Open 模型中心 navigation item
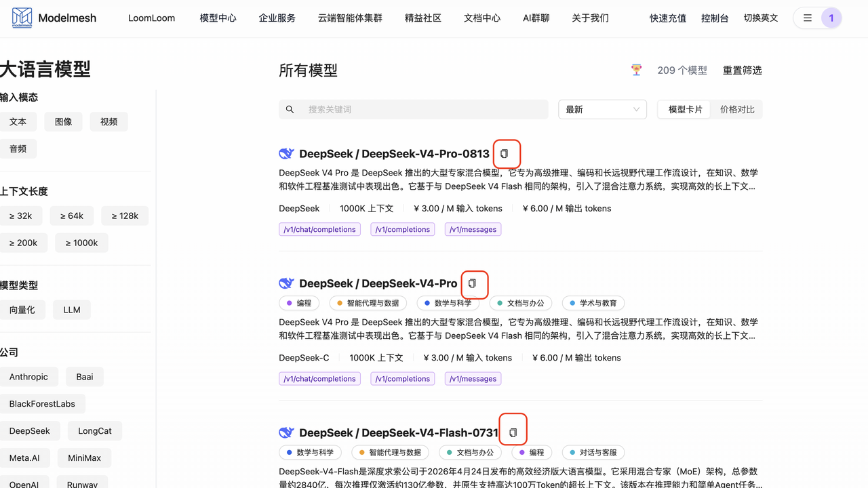The height and width of the screenshot is (488, 868). [x=218, y=18]
